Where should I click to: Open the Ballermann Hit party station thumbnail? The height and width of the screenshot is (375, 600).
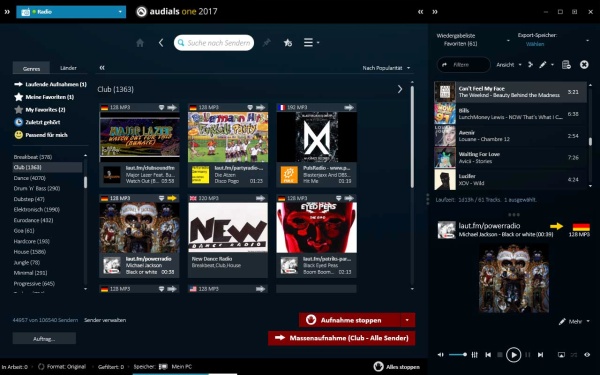pos(228,137)
